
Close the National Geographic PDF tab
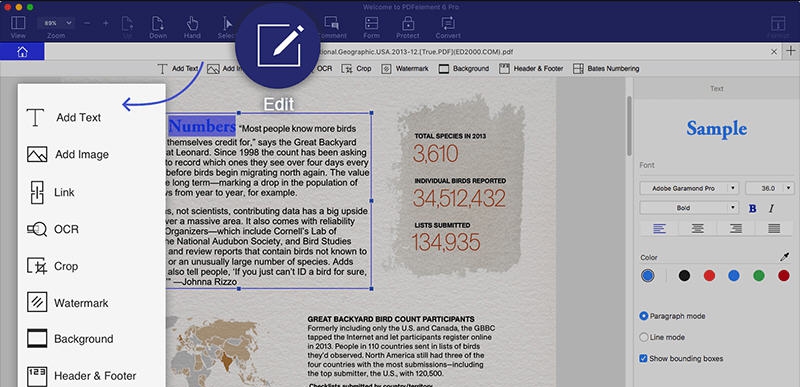(774, 51)
